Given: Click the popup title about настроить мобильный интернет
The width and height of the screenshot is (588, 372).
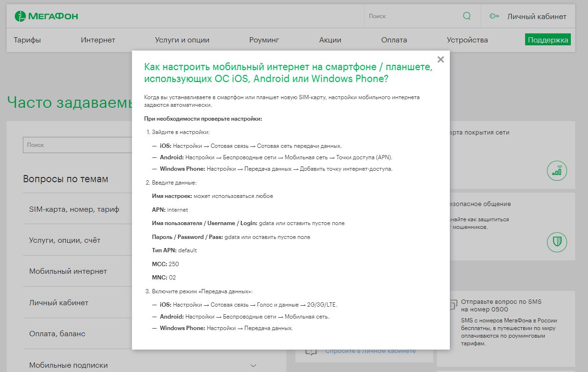Looking at the screenshot, I should [288, 72].
